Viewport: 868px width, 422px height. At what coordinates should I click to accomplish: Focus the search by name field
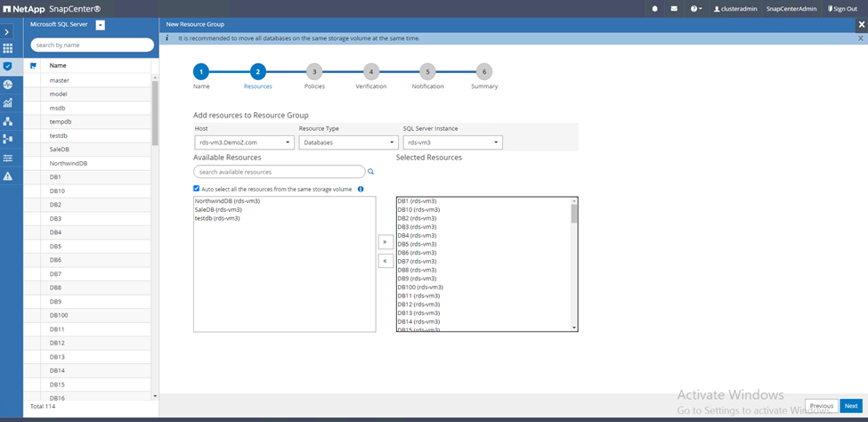[93, 45]
